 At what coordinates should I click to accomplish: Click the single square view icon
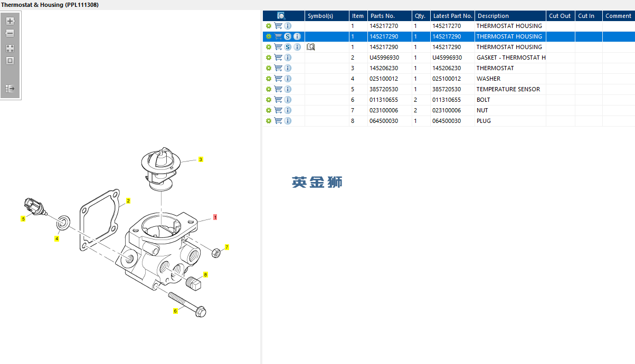(x=10, y=61)
